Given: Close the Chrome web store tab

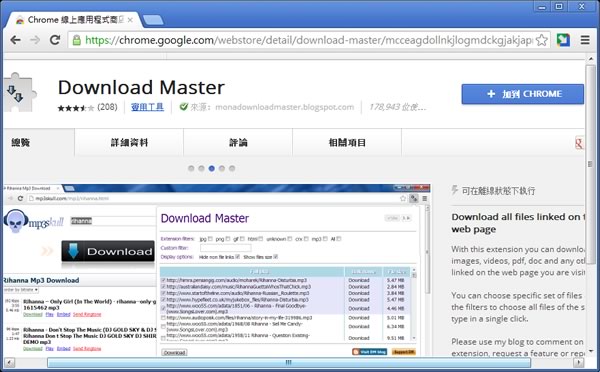Looking at the screenshot, I should [130, 20].
